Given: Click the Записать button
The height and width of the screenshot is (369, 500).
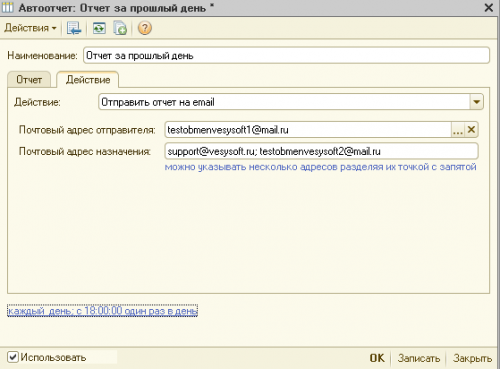Looking at the screenshot, I should point(419,358).
